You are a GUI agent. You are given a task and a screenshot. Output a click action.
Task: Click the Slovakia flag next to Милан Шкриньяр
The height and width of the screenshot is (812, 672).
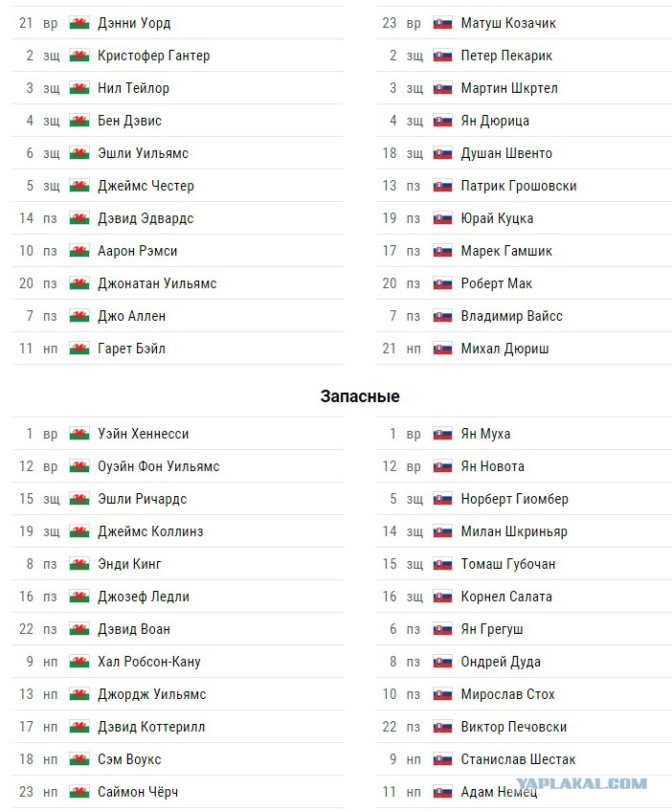click(x=442, y=531)
